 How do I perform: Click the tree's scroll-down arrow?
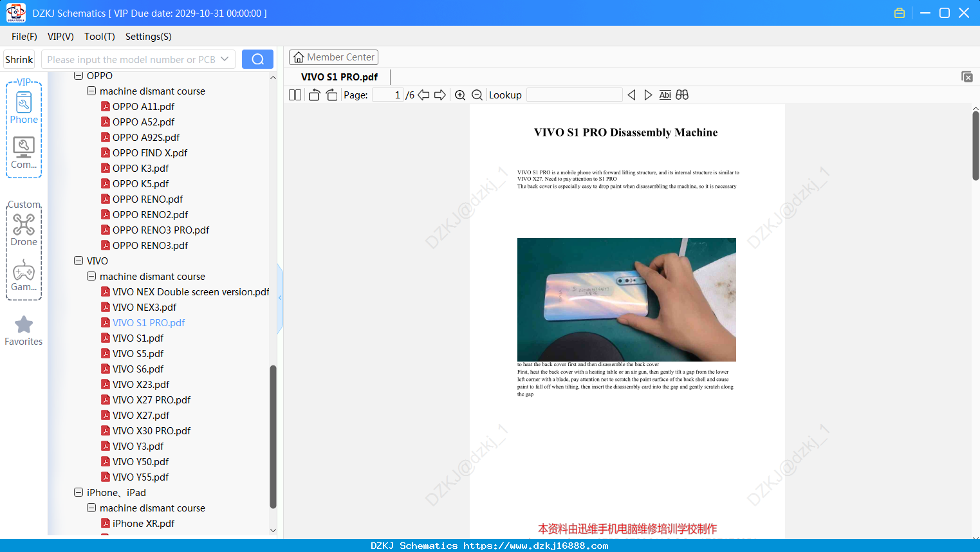[x=273, y=531]
